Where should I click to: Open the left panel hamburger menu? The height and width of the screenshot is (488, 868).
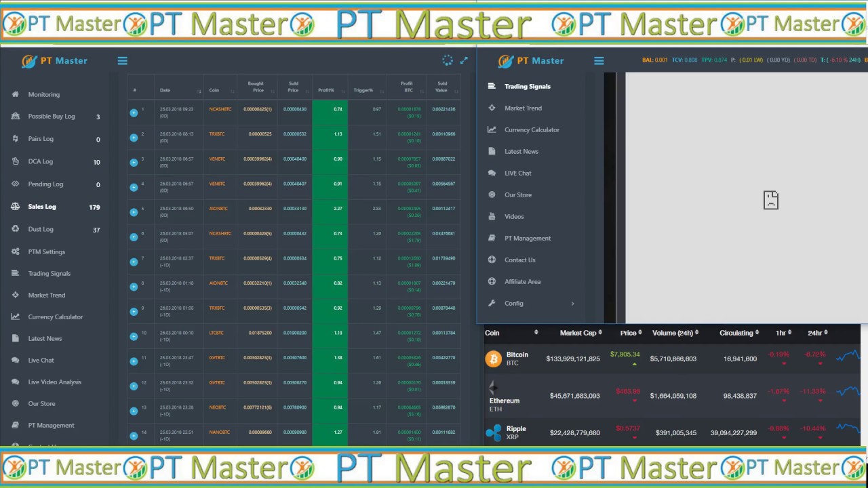click(x=122, y=61)
